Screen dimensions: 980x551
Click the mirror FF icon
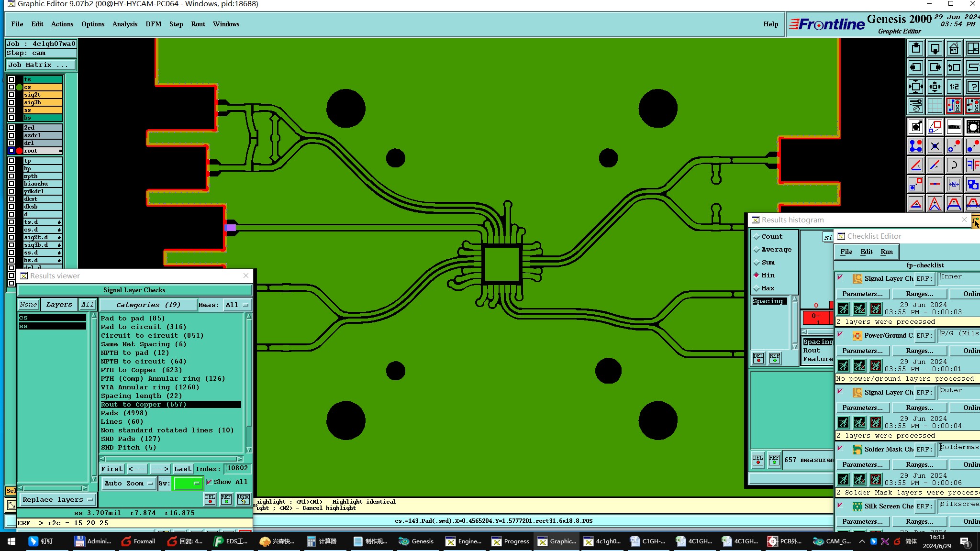click(x=973, y=165)
